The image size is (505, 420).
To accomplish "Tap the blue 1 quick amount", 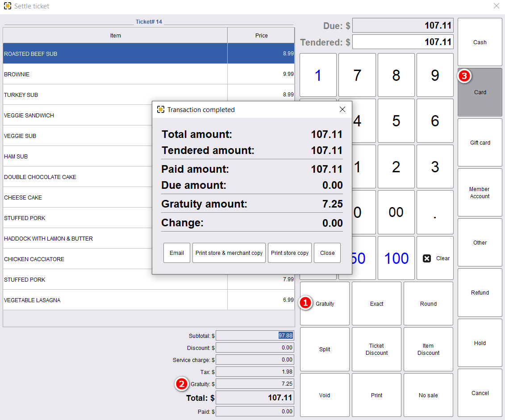I will point(318,75).
